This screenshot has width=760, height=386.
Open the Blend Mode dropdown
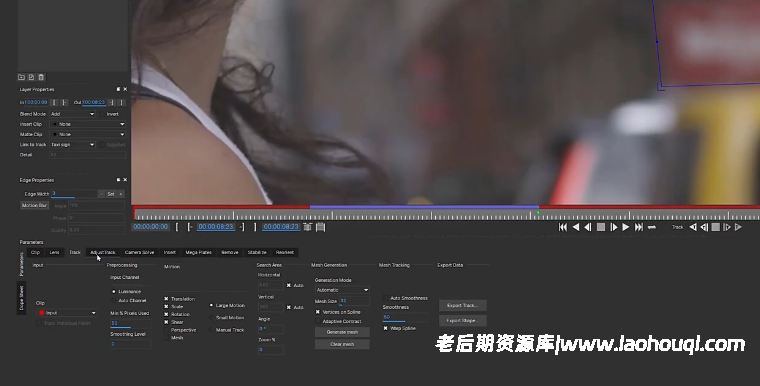tap(73, 114)
